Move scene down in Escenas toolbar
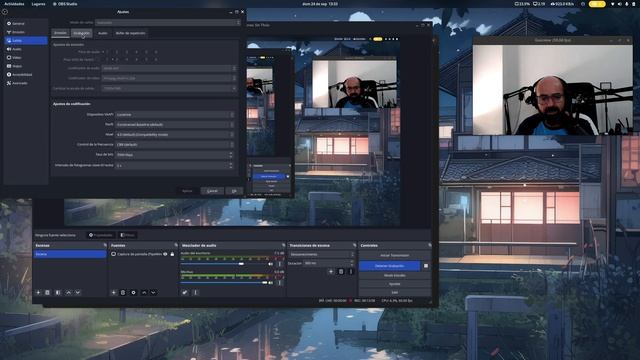Viewport: 640px width, 360px height. (78, 293)
